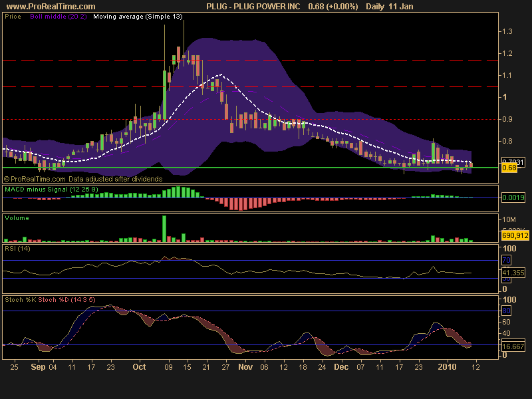Viewport: 532px width, 399px height.
Task: Click the 21 date label on the axis
Action: point(206,367)
